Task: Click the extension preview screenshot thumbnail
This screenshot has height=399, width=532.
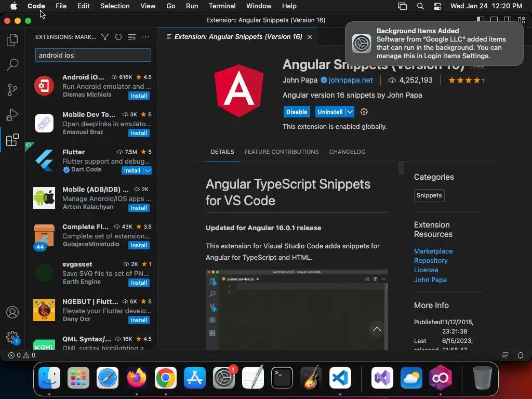Action: coord(297,310)
